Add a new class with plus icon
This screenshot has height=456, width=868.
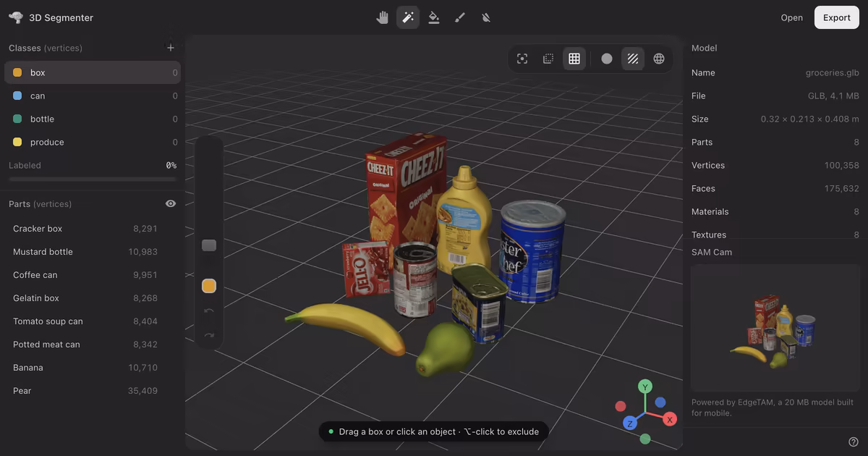[171, 48]
